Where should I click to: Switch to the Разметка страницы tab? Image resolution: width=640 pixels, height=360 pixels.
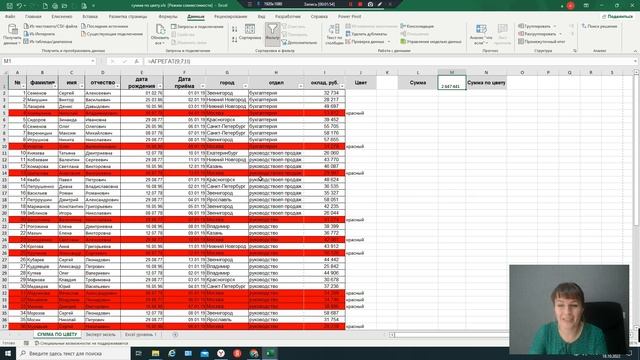pos(128,17)
